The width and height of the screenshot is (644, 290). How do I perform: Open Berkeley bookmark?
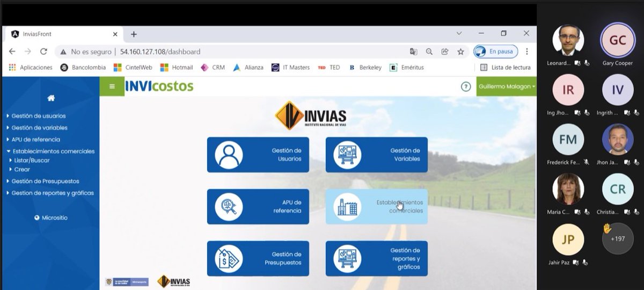[x=365, y=68]
